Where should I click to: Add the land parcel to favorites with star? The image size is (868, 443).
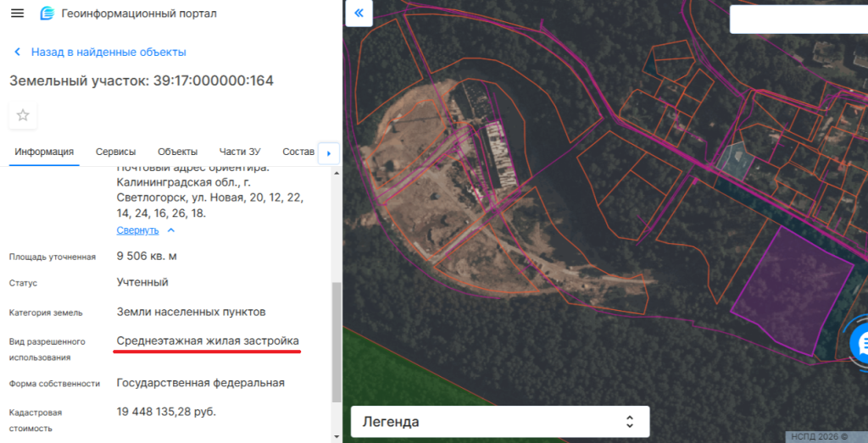[23, 115]
